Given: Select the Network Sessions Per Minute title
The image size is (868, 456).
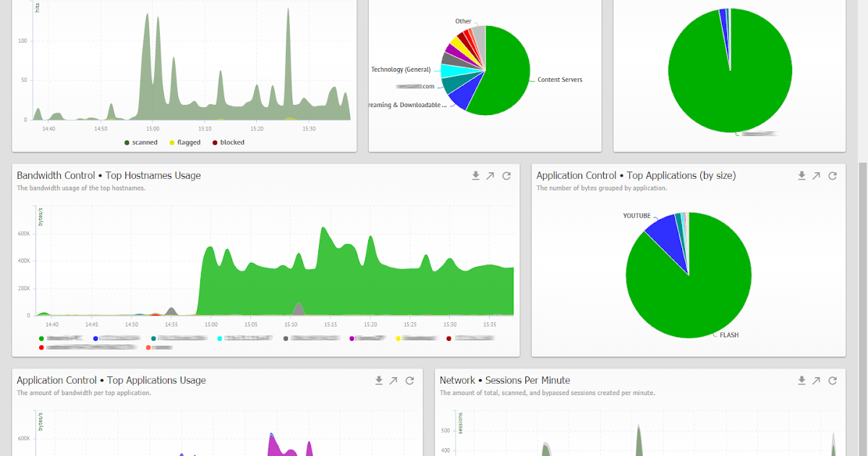Looking at the screenshot, I should click(503, 379).
